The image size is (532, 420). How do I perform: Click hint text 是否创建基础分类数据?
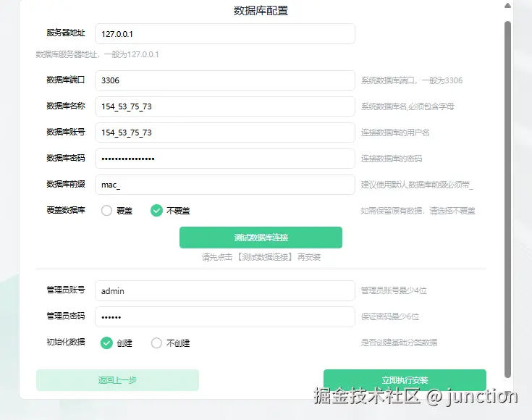pos(399,343)
